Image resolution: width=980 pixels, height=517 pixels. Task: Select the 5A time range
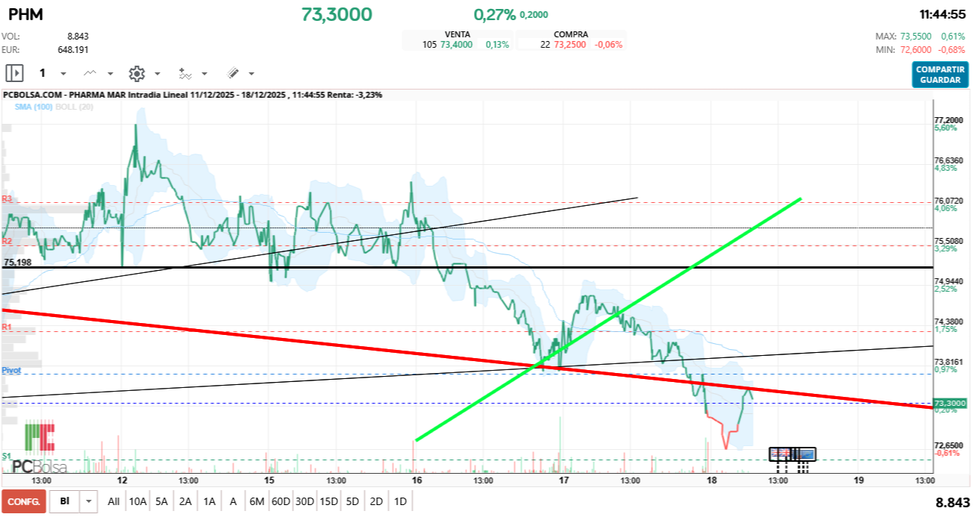(162, 501)
